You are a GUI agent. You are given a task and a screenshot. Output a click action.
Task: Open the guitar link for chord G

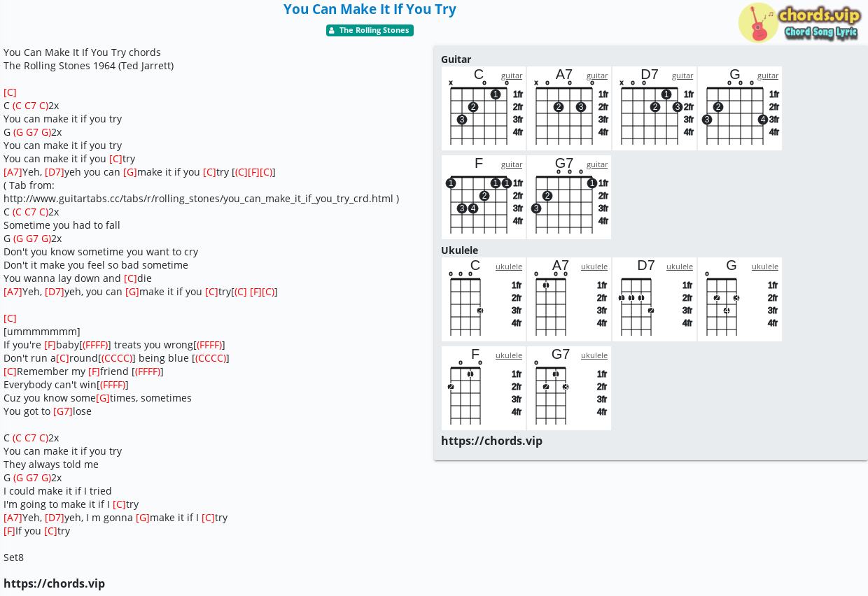768,76
